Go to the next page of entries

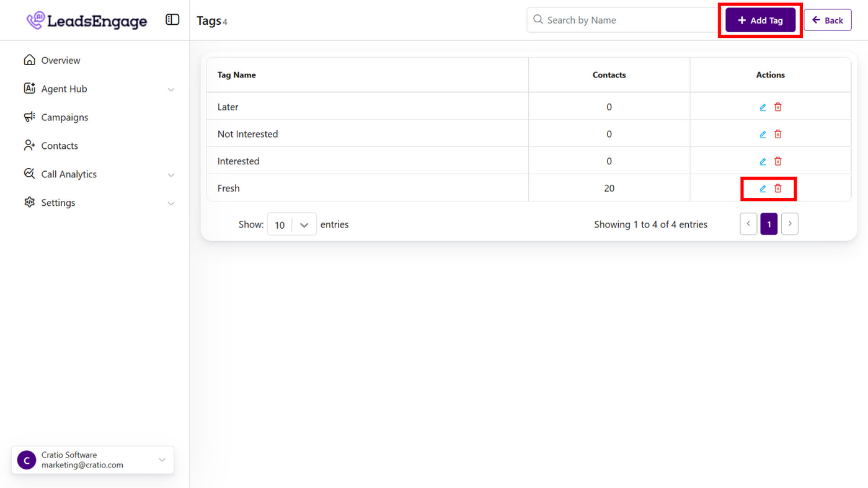pos(789,224)
